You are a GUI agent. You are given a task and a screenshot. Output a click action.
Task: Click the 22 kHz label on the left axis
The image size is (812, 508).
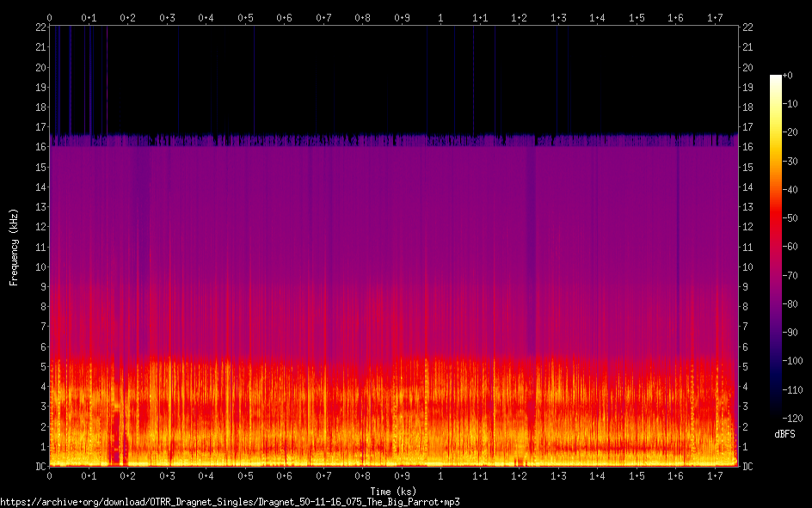pos(41,28)
